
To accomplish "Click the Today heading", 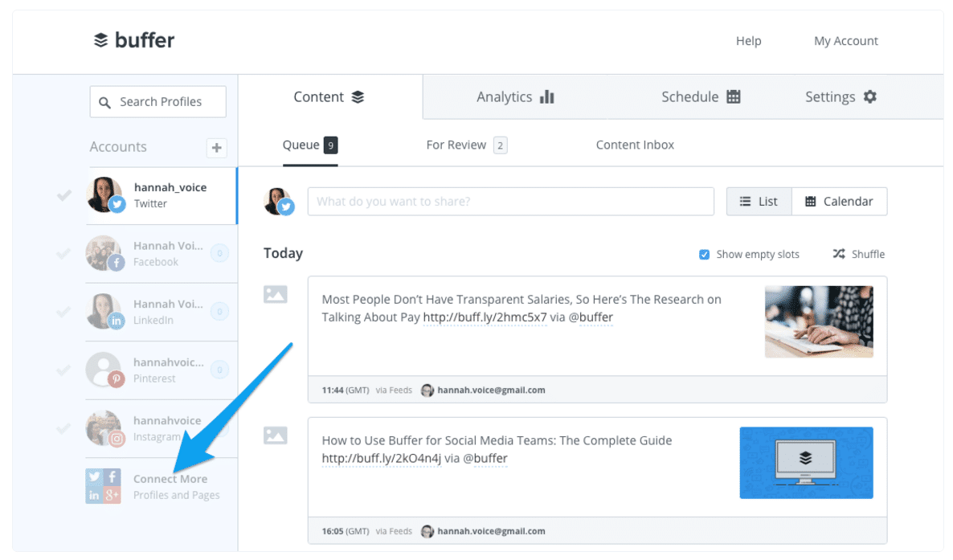I will pos(283,253).
